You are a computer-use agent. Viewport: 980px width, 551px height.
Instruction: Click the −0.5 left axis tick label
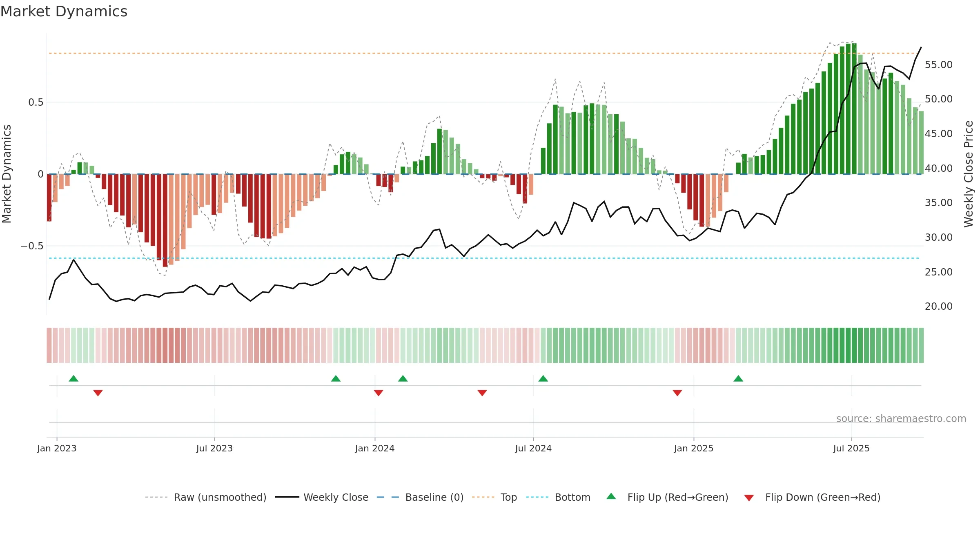[x=32, y=246]
